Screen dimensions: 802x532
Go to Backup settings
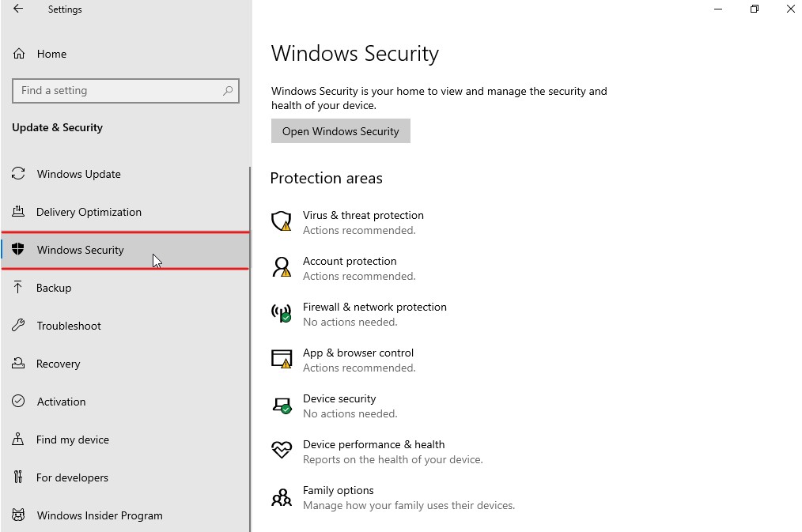click(x=125, y=288)
